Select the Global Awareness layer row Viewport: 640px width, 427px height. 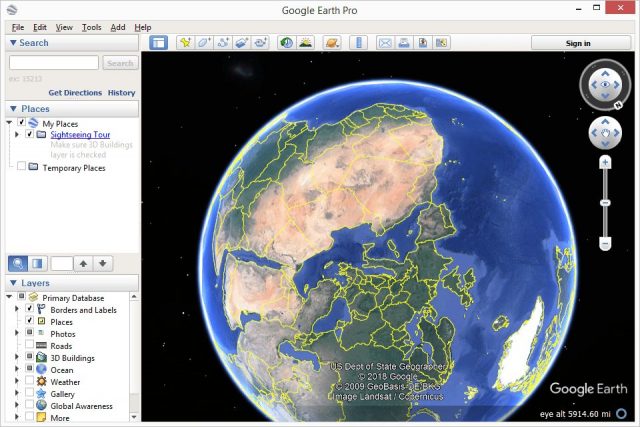click(81, 406)
